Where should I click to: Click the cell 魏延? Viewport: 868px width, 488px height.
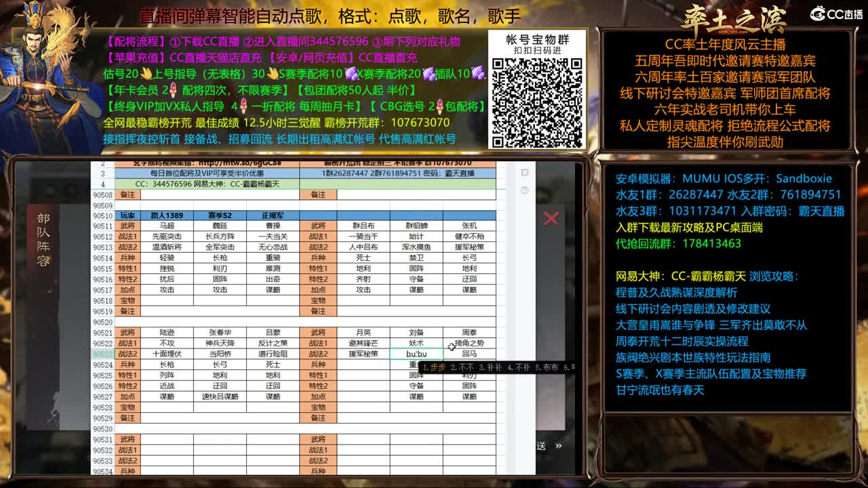coord(220,226)
